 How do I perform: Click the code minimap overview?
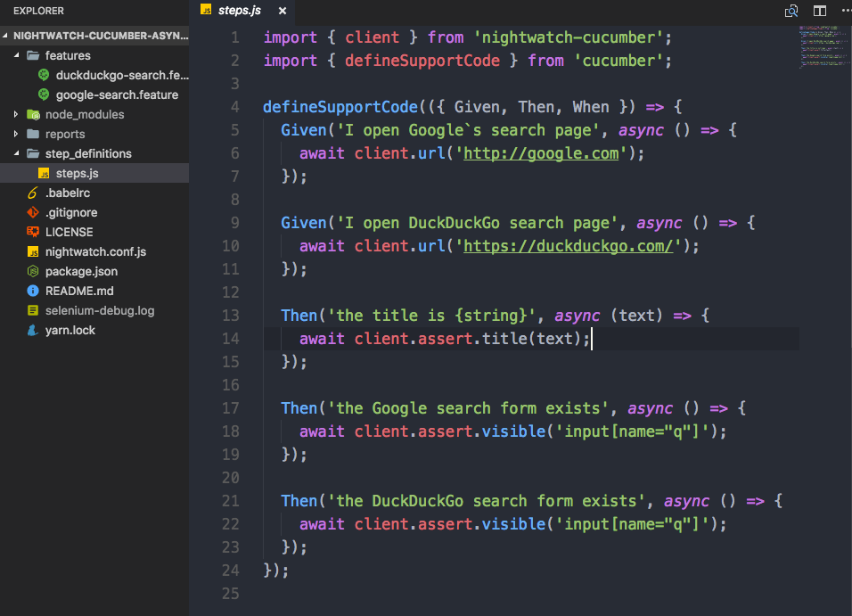pyautogui.click(x=823, y=46)
